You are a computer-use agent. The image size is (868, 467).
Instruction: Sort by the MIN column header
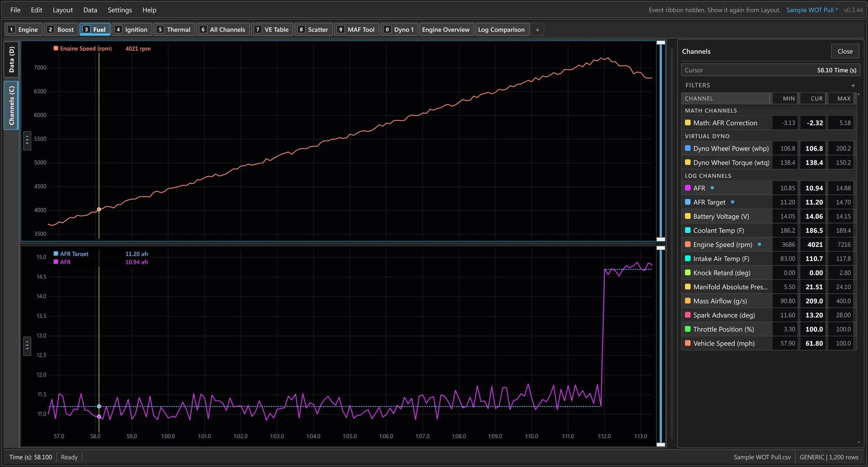point(785,98)
